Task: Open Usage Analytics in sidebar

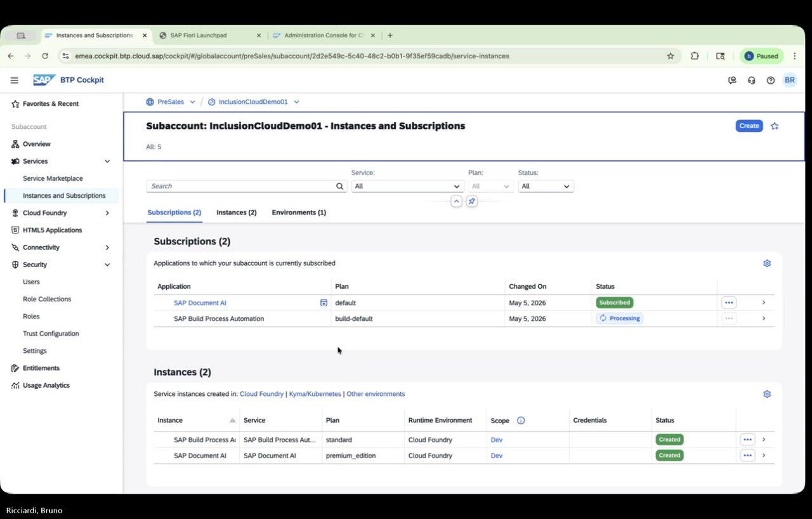Action: click(46, 386)
